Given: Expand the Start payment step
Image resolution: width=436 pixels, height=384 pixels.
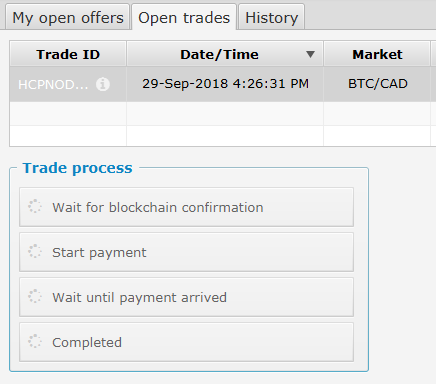Looking at the screenshot, I should click(x=186, y=252).
